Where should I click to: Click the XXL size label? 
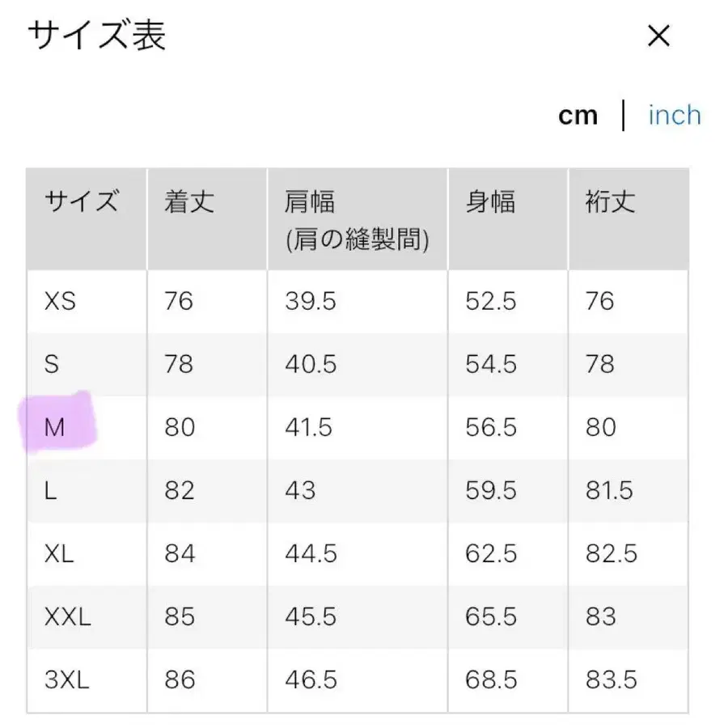tap(66, 617)
